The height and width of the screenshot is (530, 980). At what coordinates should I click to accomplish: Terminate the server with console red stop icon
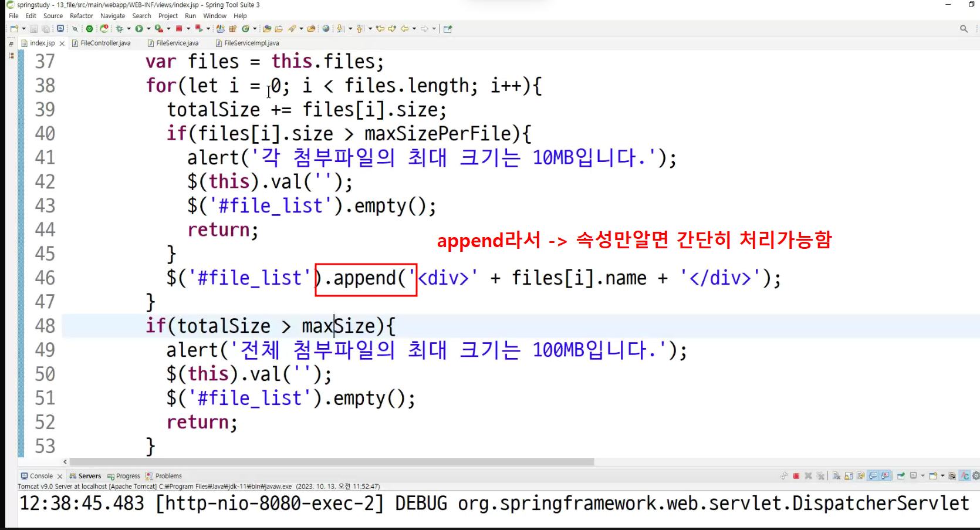(x=796, y=476)
